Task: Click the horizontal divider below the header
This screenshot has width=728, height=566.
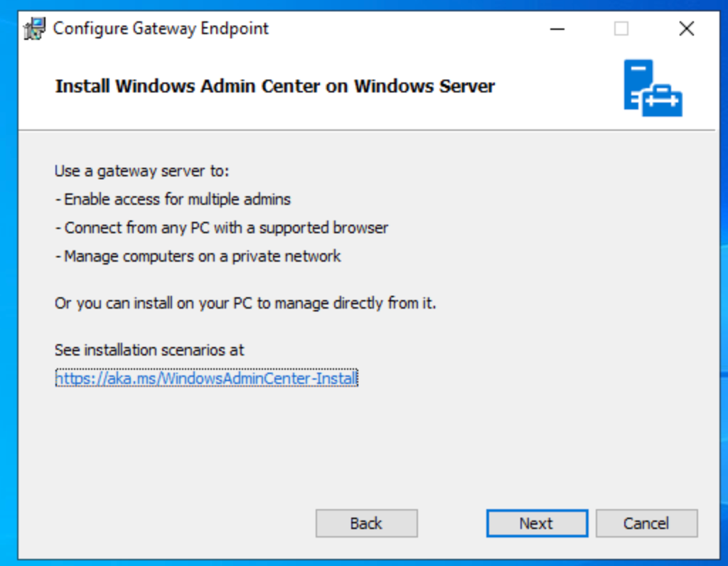Action: tap(366, 130)
